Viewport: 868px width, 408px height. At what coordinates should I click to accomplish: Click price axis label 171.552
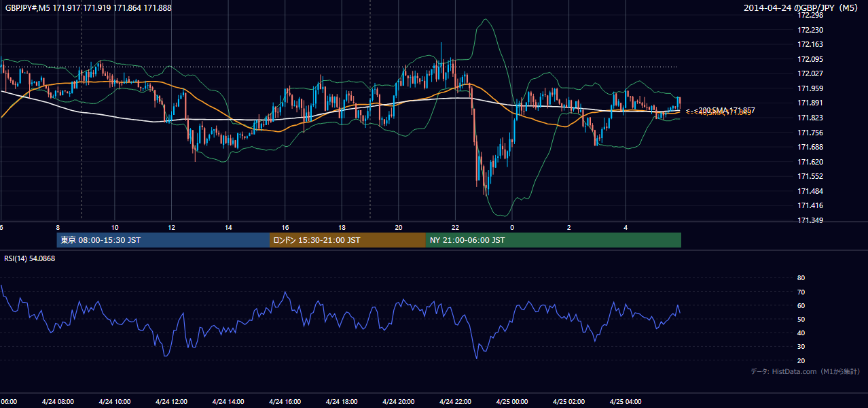tap(810, 176)
